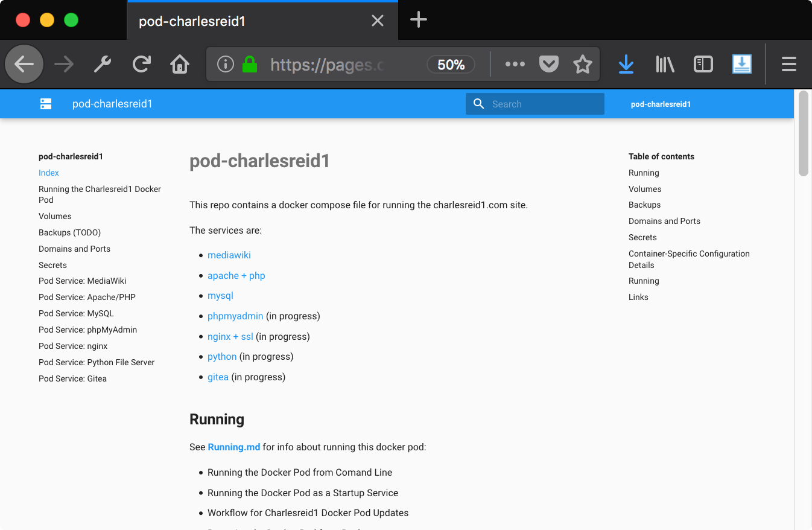
Task: Jump to Secrets in table of contents
Action: pos(642,237)
